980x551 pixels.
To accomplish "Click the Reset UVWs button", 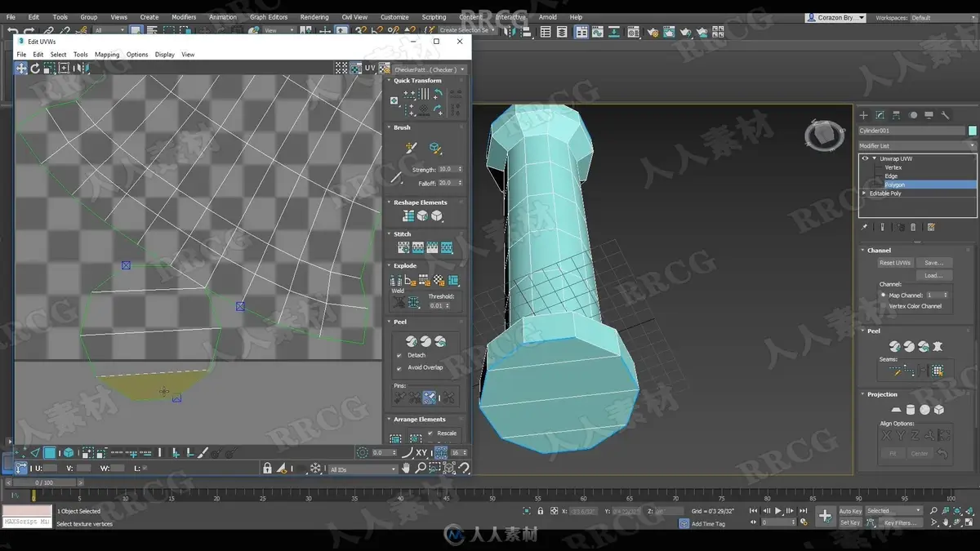I will click(895, 263).
